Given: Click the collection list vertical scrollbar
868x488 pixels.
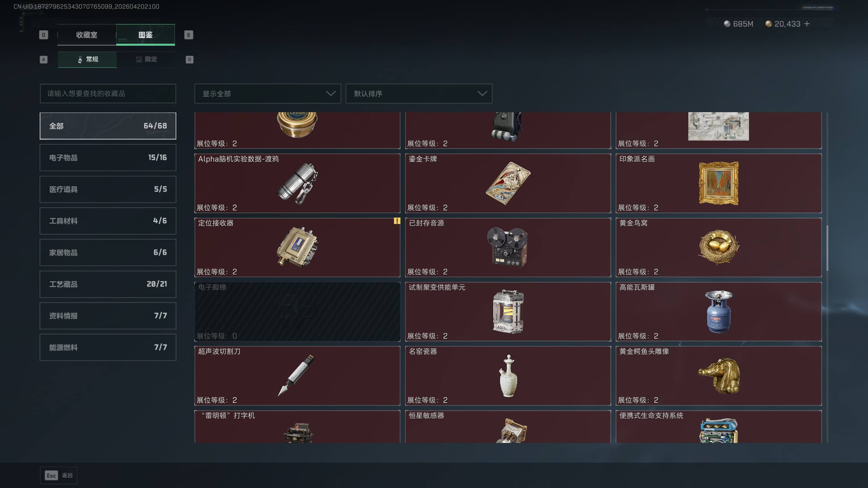Looking at the screenshot, I should tap(827, 248).
